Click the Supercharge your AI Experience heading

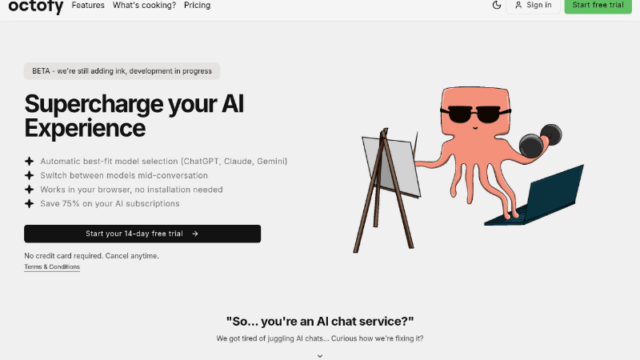pos(134,116)
